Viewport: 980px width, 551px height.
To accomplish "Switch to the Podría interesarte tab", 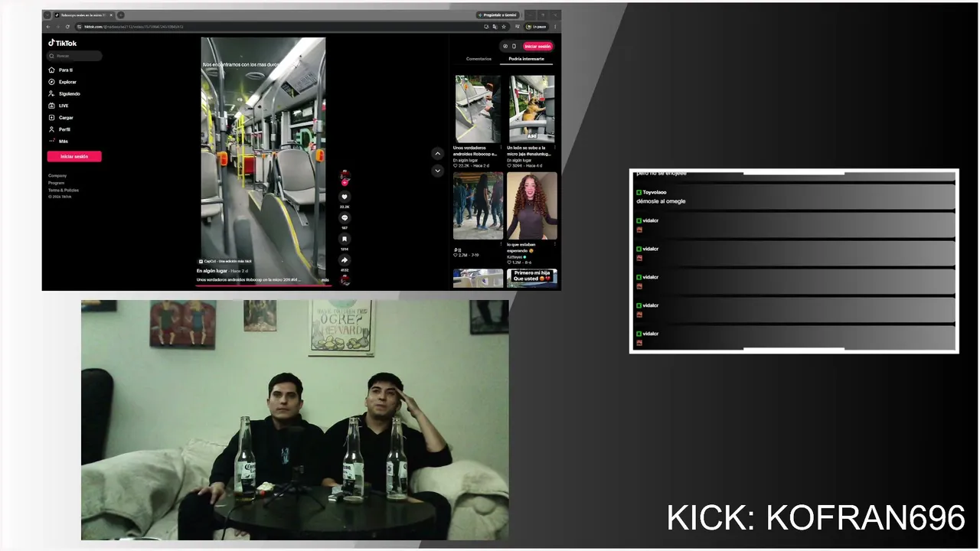I will point(526,59).
